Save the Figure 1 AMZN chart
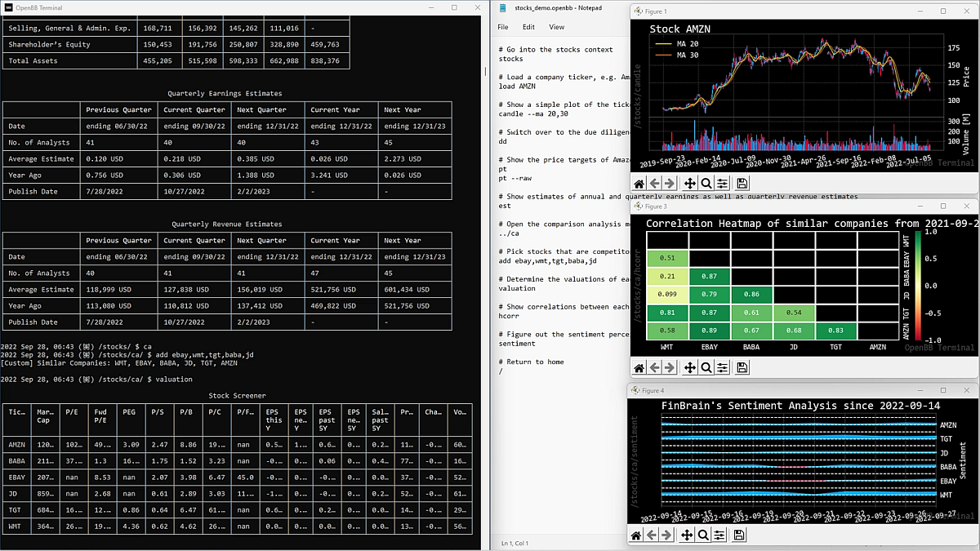This screenshot has height=551, width=980. (742, 184)
